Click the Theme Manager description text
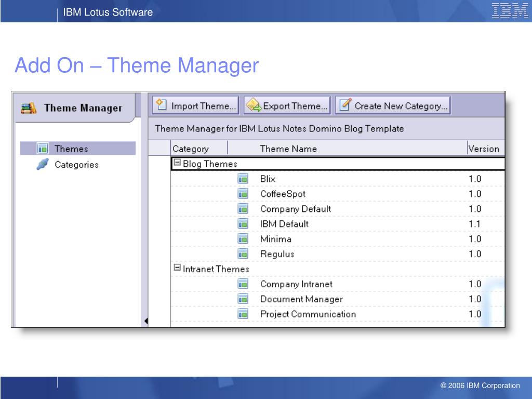This screenshot has height=399, width=532. click(279, 129)
